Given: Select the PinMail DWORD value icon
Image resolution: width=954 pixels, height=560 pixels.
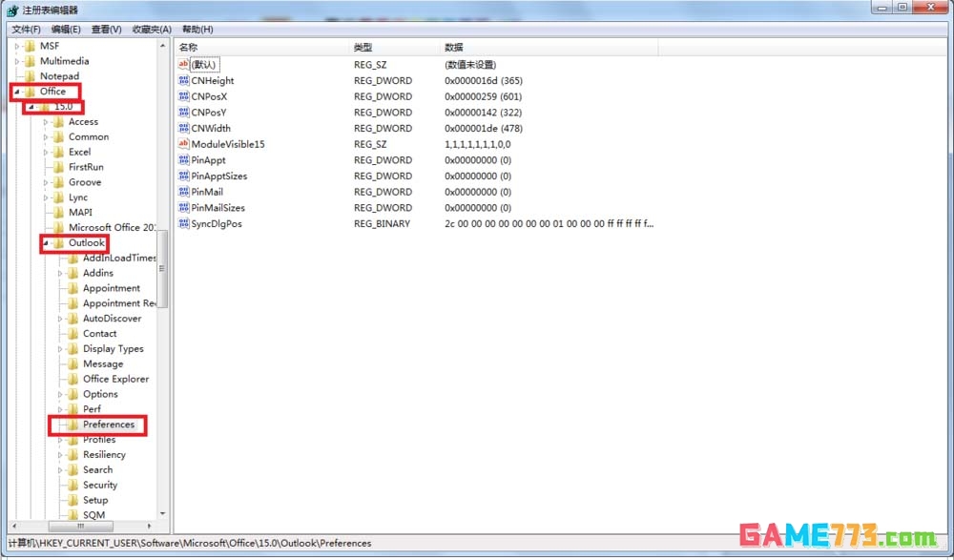Looking at the screenshot, I should (184, 192).
